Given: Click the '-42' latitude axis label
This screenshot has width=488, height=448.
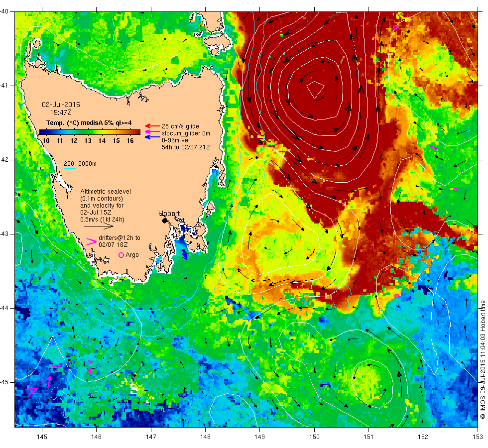Looking at the screenshot, I should [4, 160].
